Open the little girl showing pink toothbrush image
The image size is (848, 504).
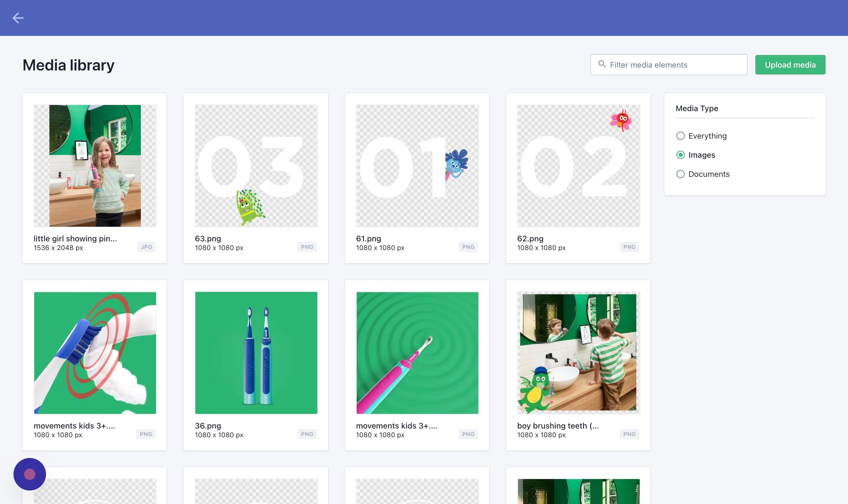[95, 166]
